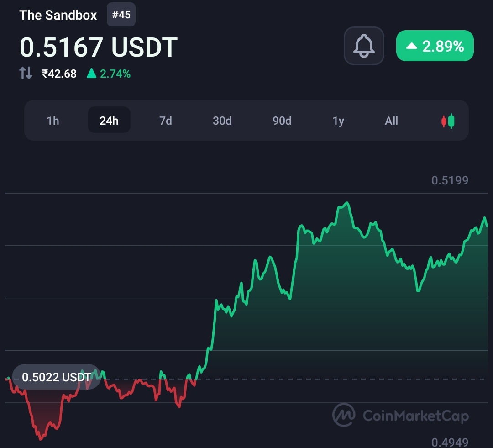
Task: Select the 1h time range tab
Action: click(53, 121)
